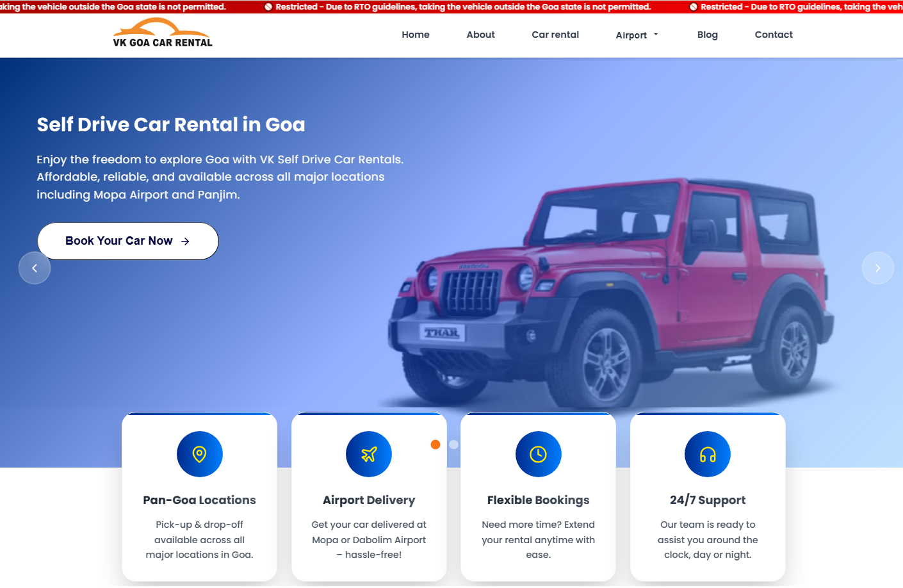Expand the Airport dropdown menu
This screenshot has height=588, width=903.
tap(637, 35)
